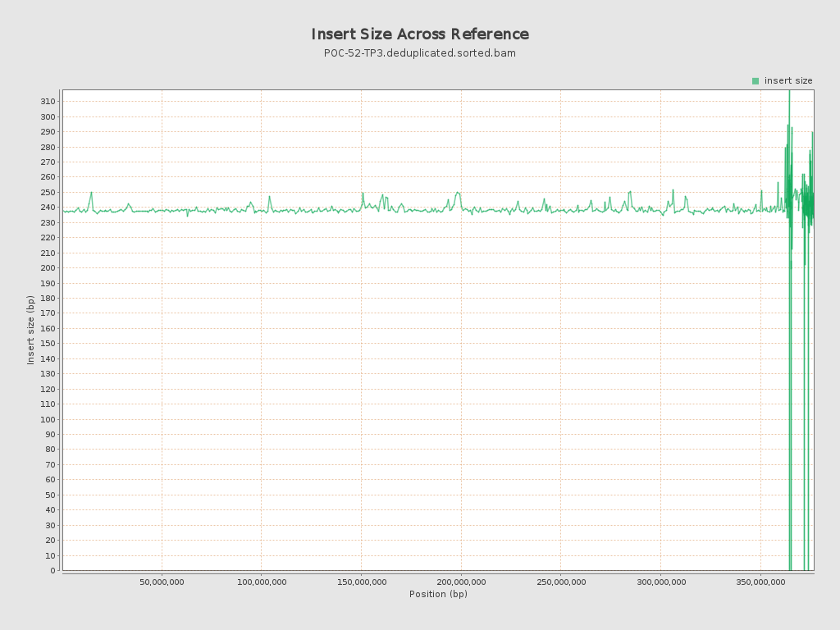Click the 300,000,000 x-axis tick label
Image resolution: width=840 pixels, height=630 pixels.
[661, 582]
